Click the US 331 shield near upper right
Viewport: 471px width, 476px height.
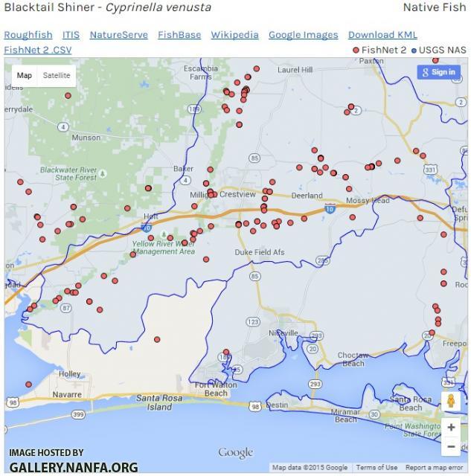coord(431,169)
